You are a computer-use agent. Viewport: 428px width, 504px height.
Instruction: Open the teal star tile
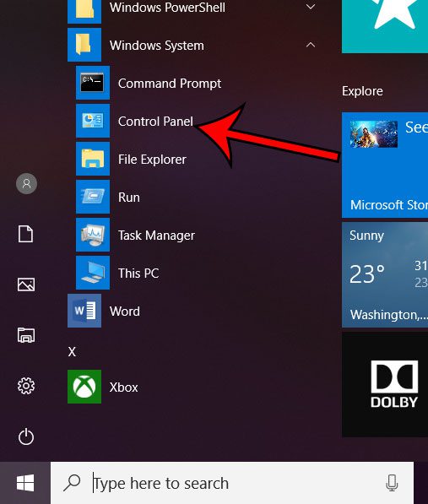click(385, 27)
